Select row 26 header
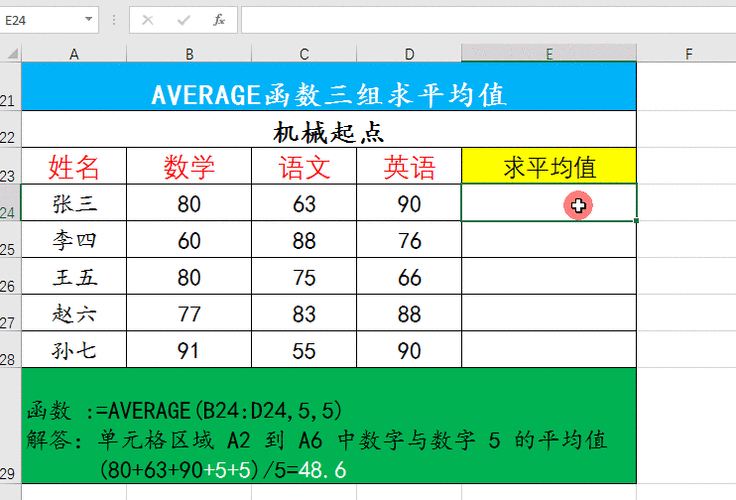This screenshot has width=736, height=500. point(10,276)
